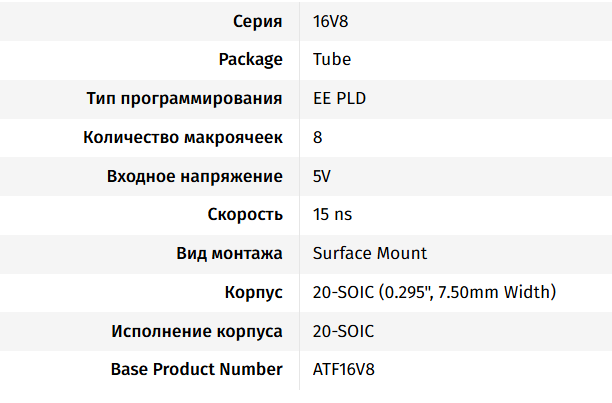Click the "Вид монтажа" label
This screenshot has height=403, width=612.
pos(229,253)
